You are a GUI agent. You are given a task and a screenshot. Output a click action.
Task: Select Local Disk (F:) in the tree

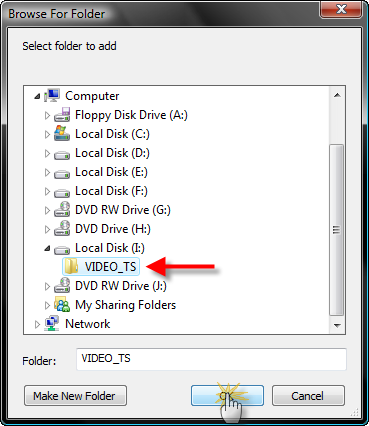[x=111, y=191]
